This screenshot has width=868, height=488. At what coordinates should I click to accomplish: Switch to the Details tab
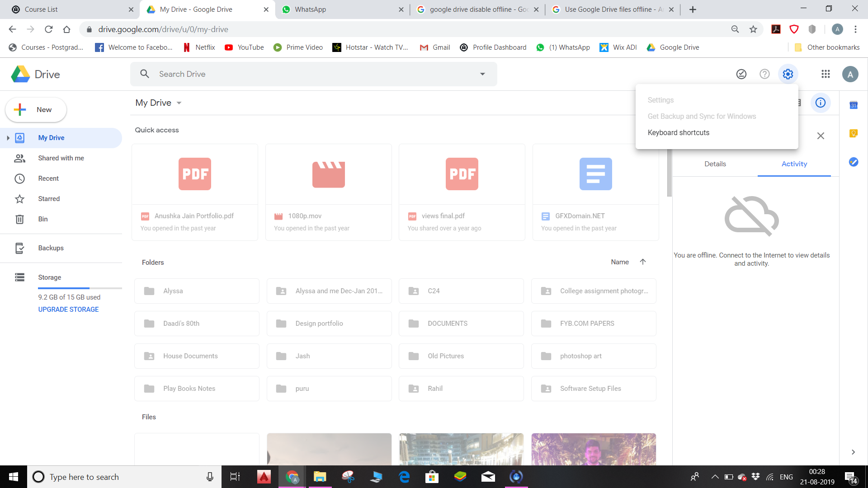715,163
